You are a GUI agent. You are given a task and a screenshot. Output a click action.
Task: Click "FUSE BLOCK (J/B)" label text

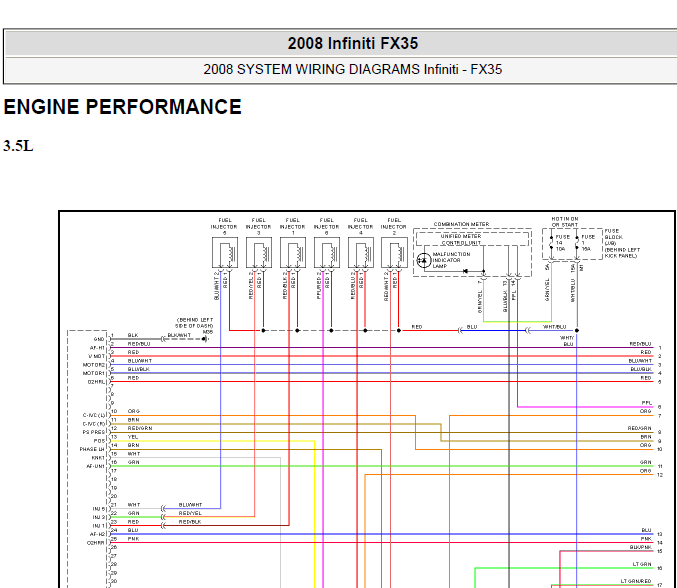point(613,237)
